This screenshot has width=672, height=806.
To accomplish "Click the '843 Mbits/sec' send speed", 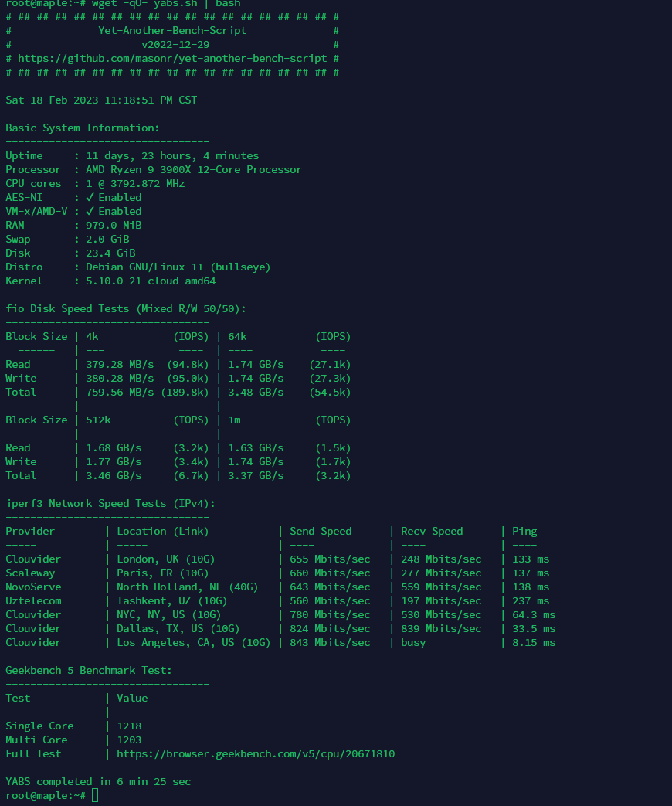I will (x=330, y=642).
